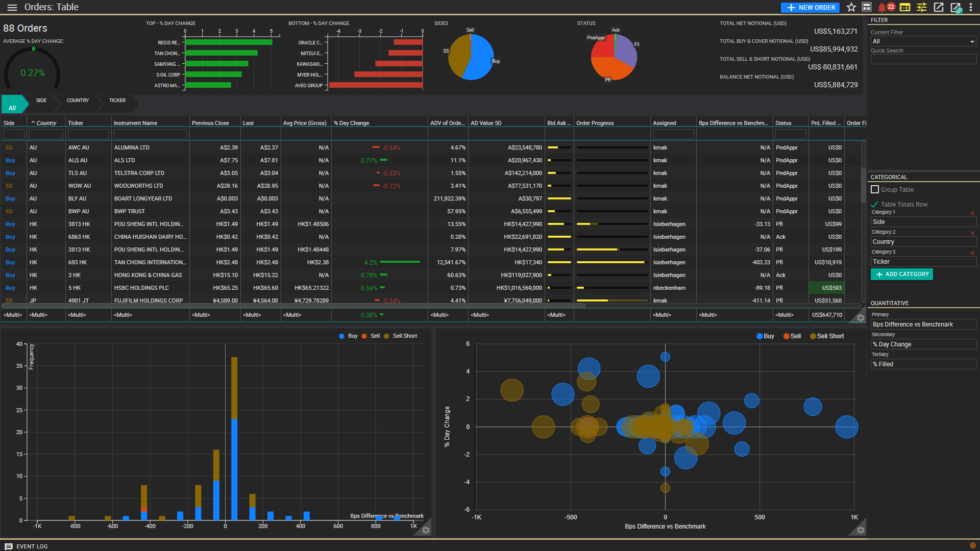980x551 pixels.
Task: Click the NEW ORDER button
Action: pos(811,8)
